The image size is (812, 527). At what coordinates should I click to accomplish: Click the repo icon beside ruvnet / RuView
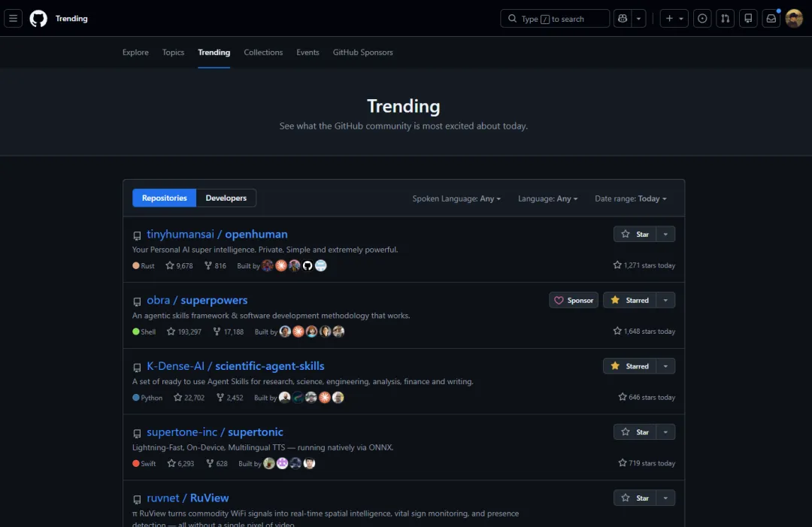click(x=138, y=500)
